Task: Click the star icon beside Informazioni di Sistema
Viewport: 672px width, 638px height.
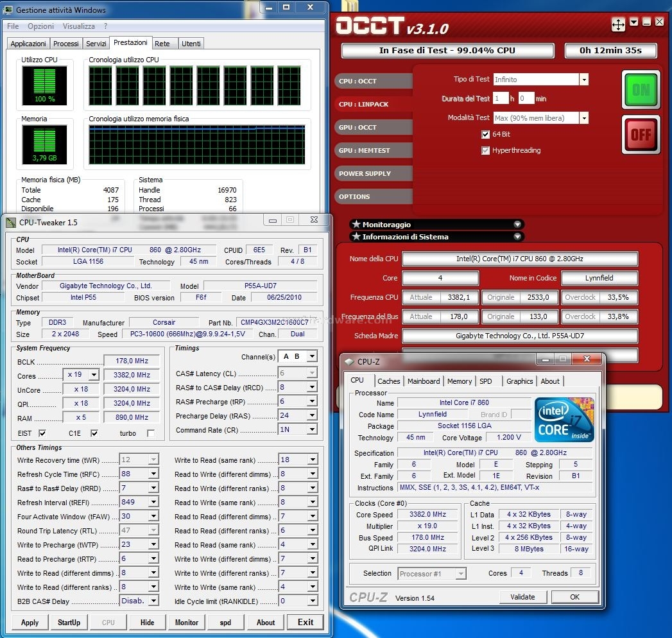Action: (356, 236)
